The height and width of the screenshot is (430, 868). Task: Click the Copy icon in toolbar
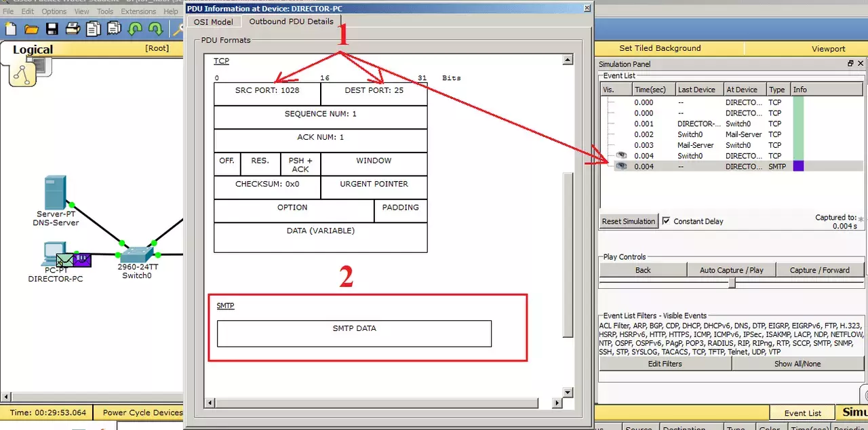(94, 28)
